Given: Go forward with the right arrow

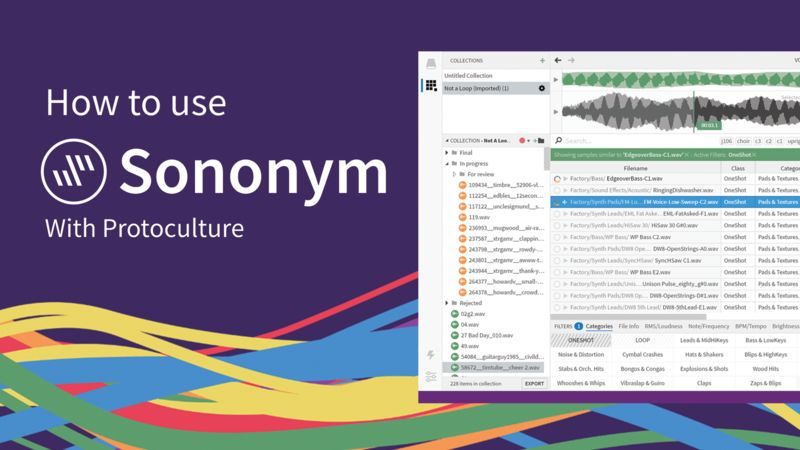Looking at the screenshot, I should tap(571, 60).
